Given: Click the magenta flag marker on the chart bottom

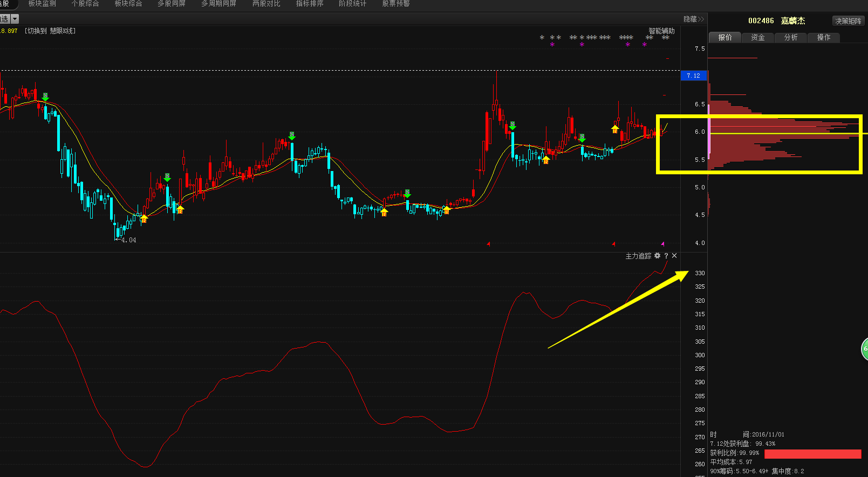Looking at the screenshot, I should pos(662,244).
